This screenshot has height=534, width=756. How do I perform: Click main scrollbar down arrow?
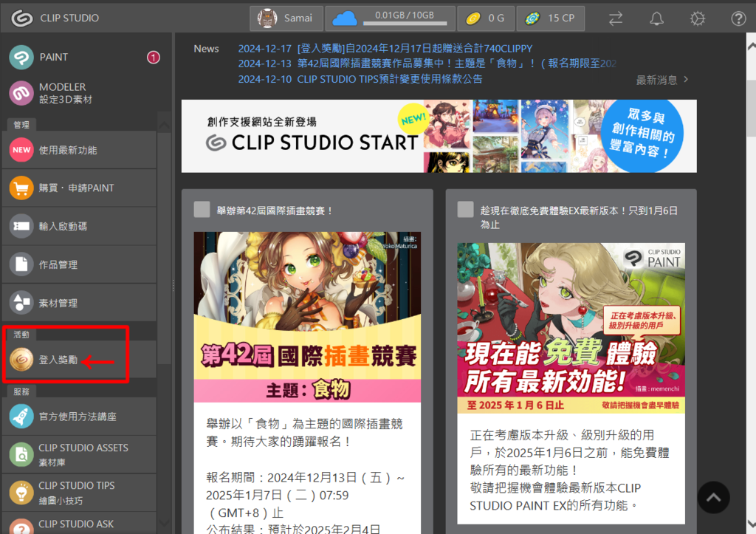[751, 524]
